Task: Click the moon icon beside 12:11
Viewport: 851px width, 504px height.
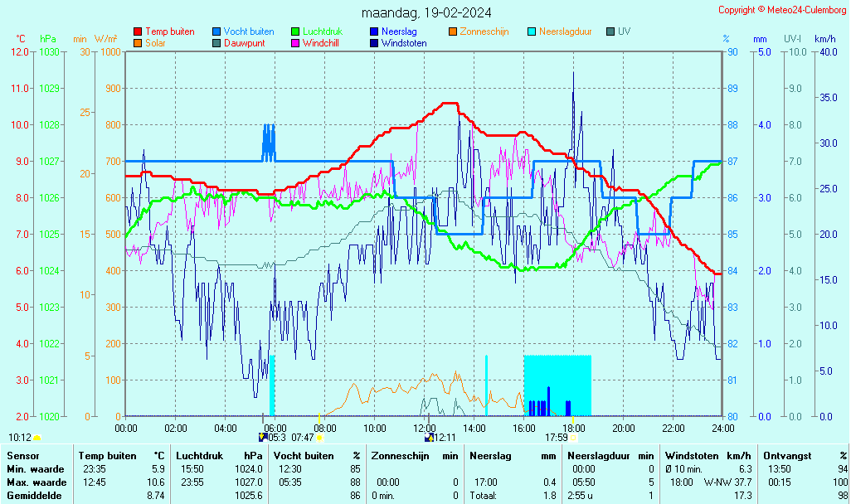Action: [429, 437]
